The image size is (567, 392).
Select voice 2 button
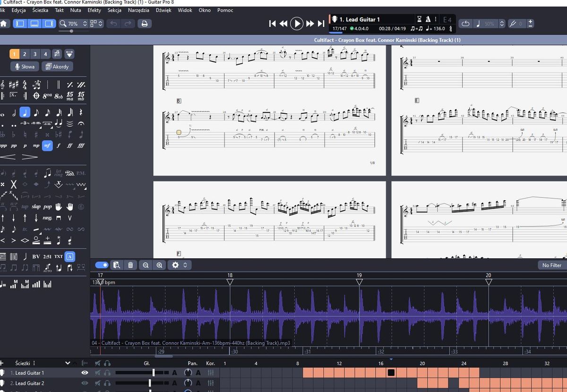(25, 54)
